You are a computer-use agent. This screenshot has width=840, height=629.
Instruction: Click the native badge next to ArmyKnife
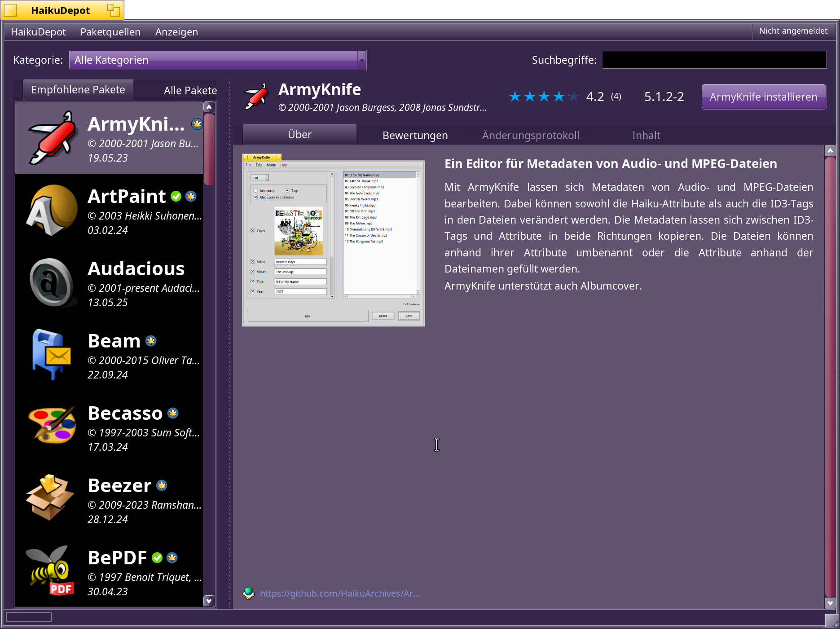(x=197, y=124)
